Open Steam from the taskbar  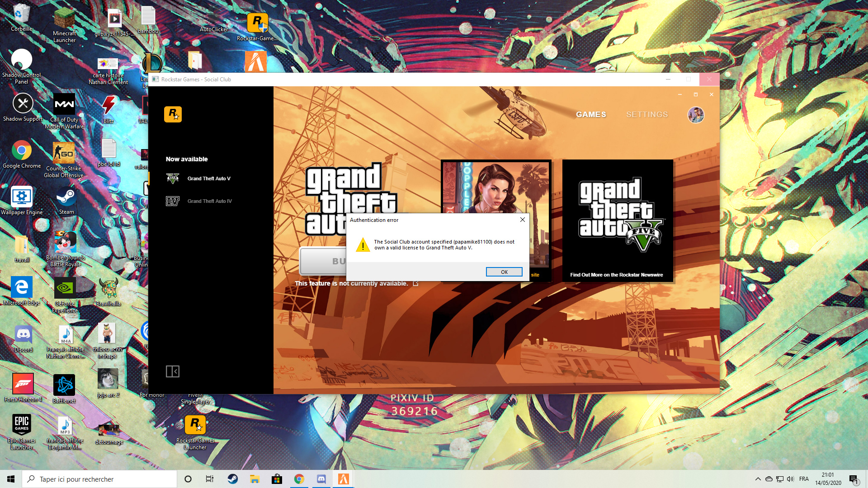pyautogui.click(x=232, y=479)
